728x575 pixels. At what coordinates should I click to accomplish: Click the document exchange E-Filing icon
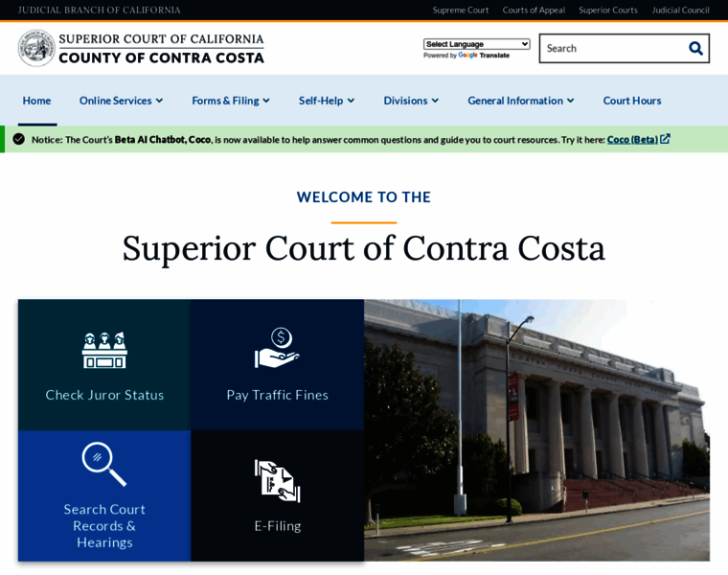click(277, 481)
